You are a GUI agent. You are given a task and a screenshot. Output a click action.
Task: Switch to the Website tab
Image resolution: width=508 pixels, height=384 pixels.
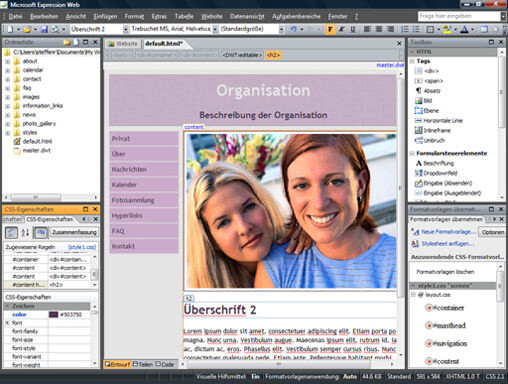[123, 44]
